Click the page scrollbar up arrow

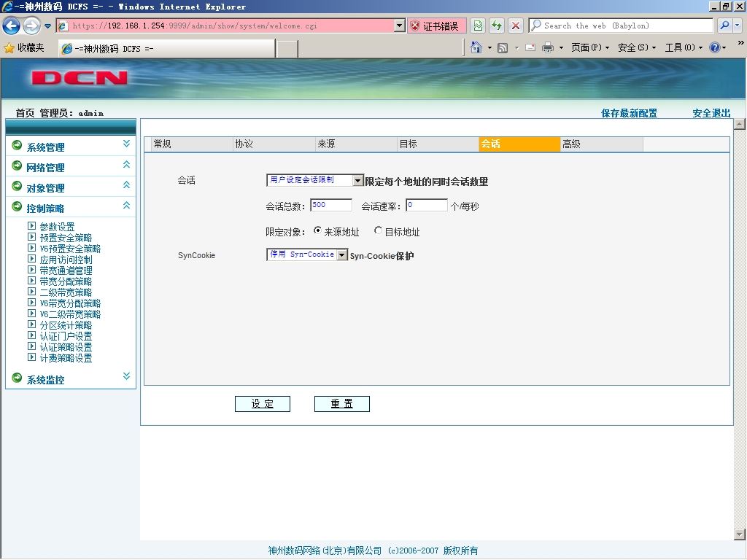740,124
